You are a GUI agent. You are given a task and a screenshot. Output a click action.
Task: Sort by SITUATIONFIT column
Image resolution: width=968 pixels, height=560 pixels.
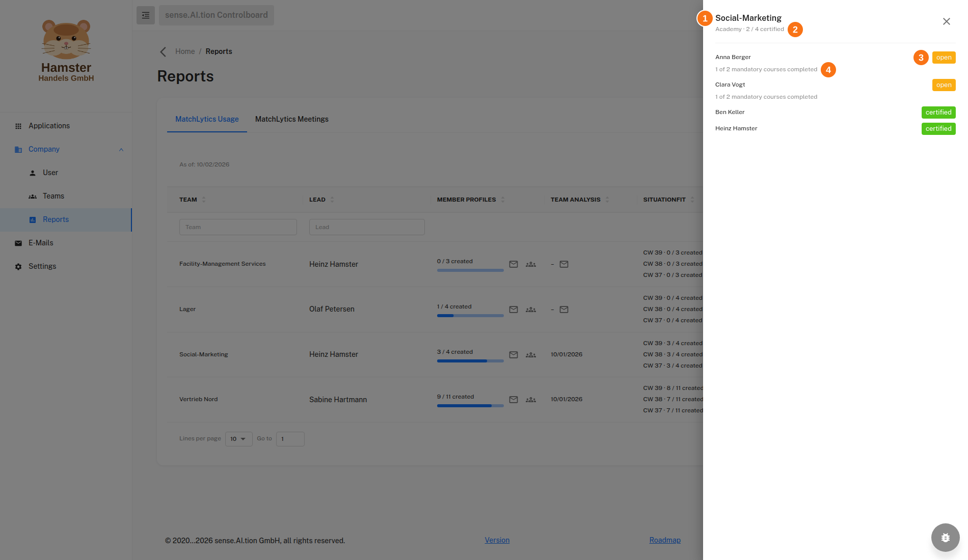[x=692, y=200]
